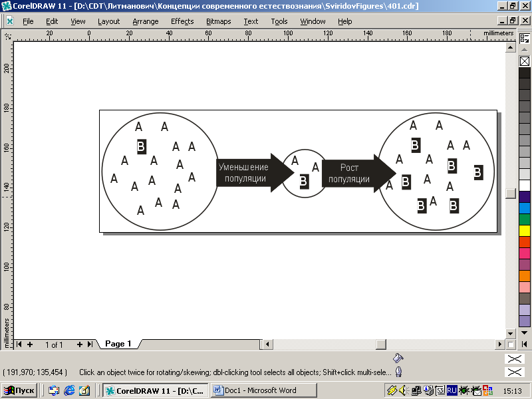Click the status bar outline color indicator box
This screenshot has height=399, width=532.
pyautogui.click(x=514, y=372)
